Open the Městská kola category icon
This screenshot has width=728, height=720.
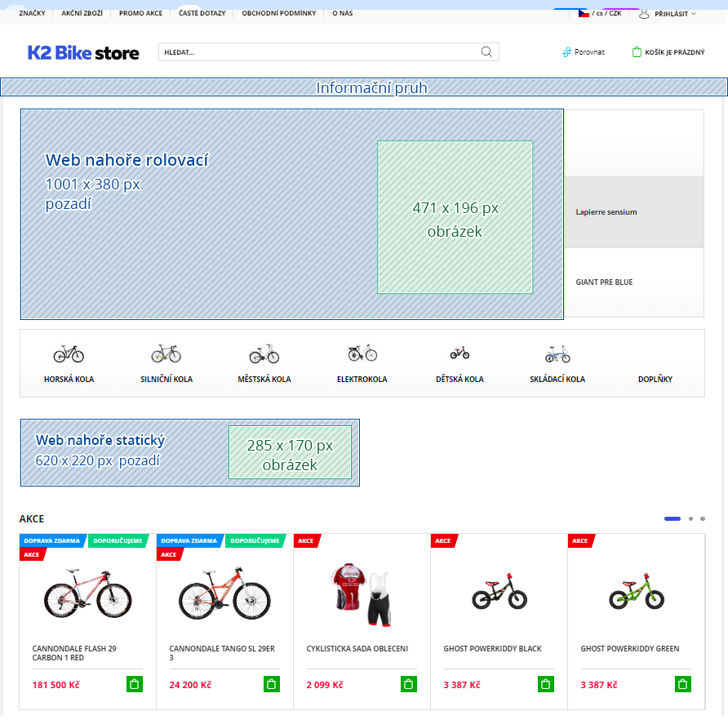point(264,353)
